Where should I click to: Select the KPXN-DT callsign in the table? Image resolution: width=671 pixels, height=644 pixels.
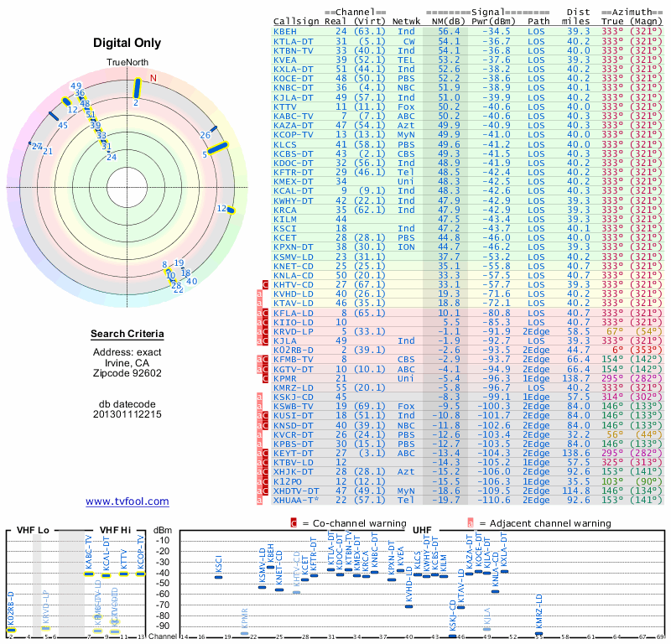294,247
